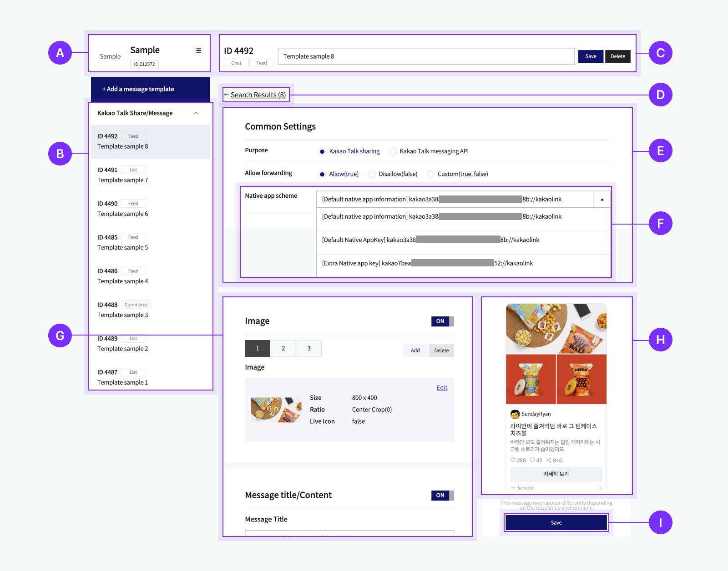Click the chevron beside Sample in preview footer
728x571 pixels.
click(x=601, y=487)
